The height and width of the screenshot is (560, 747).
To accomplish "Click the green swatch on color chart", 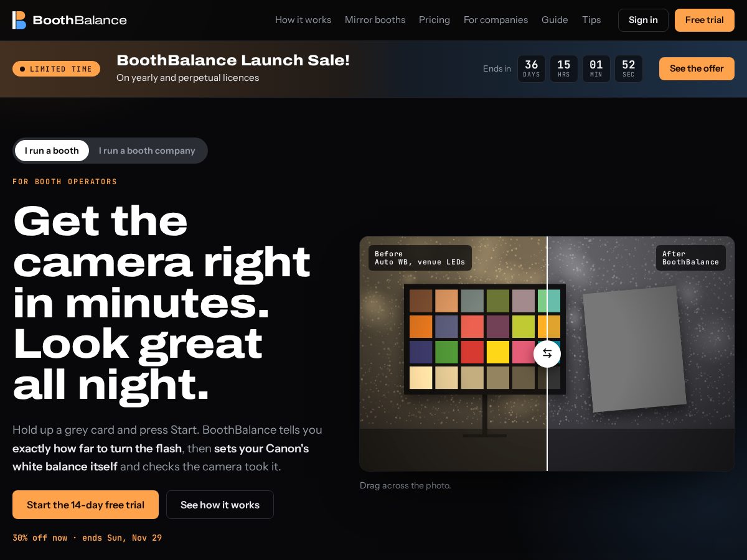I will (x=446, y=352).
